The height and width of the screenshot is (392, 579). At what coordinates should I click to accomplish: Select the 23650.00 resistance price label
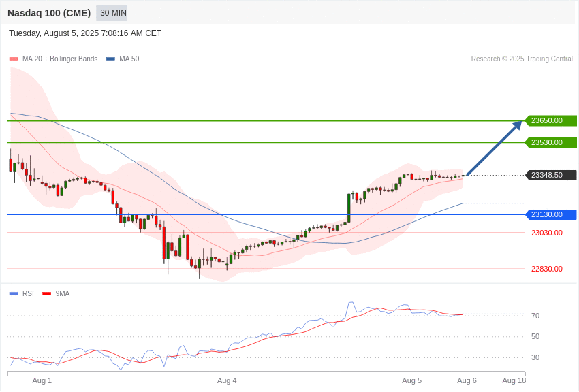(550, 120)
